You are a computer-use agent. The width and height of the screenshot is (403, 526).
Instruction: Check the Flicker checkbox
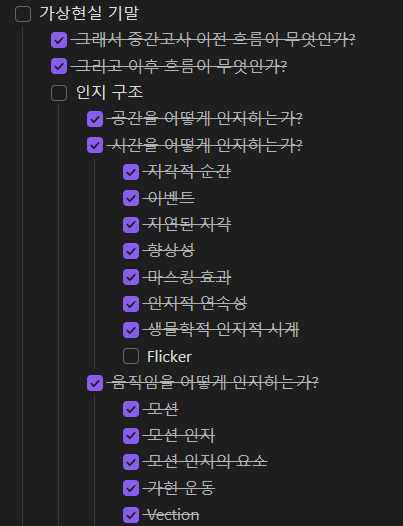point(131,356)
